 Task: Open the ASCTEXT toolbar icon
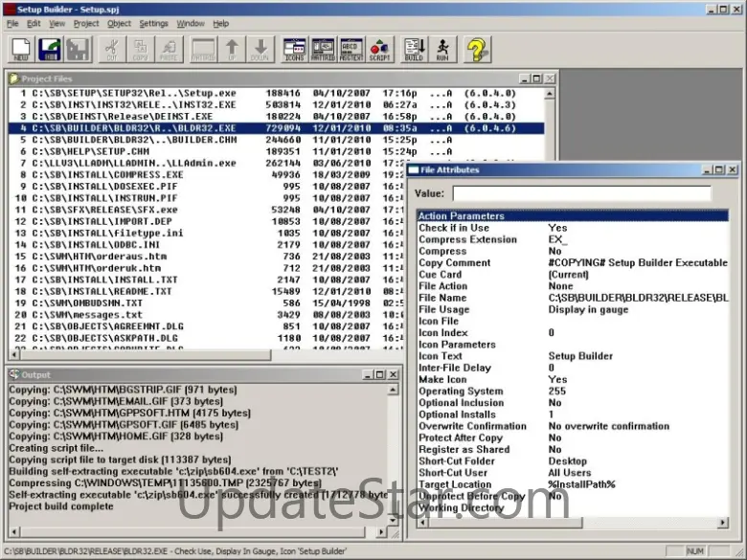click(351, 49)
